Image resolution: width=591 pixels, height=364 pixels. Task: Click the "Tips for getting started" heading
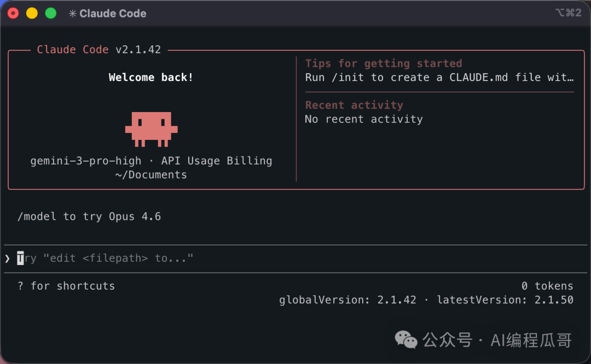(383, 63)
